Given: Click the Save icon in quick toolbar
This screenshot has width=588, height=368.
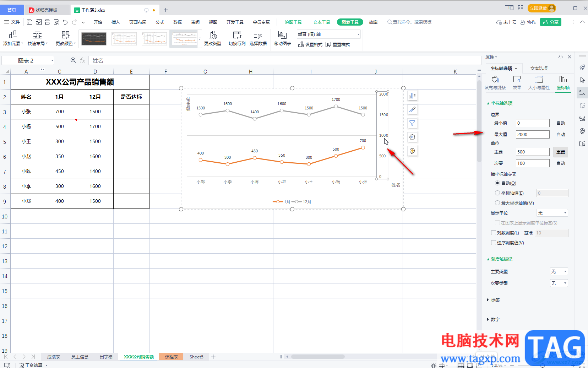Looking at the screenshot, I should pos(29,22).
